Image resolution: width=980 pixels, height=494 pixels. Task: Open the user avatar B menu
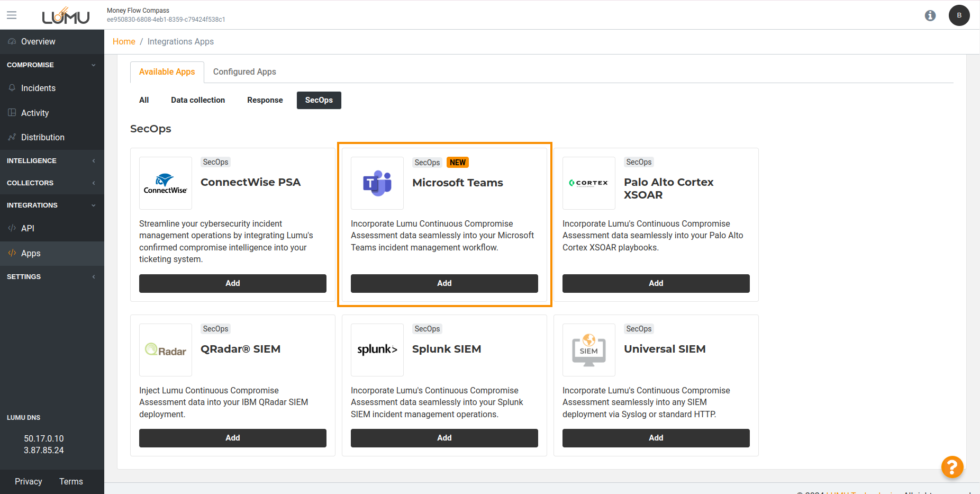959,15
